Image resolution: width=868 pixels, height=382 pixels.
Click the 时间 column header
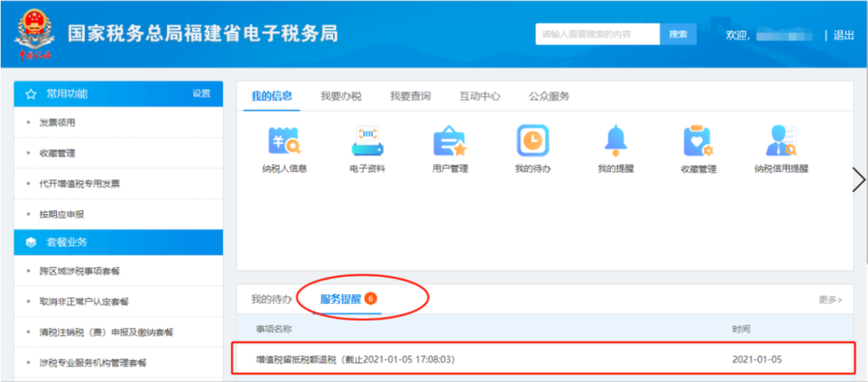742,329
